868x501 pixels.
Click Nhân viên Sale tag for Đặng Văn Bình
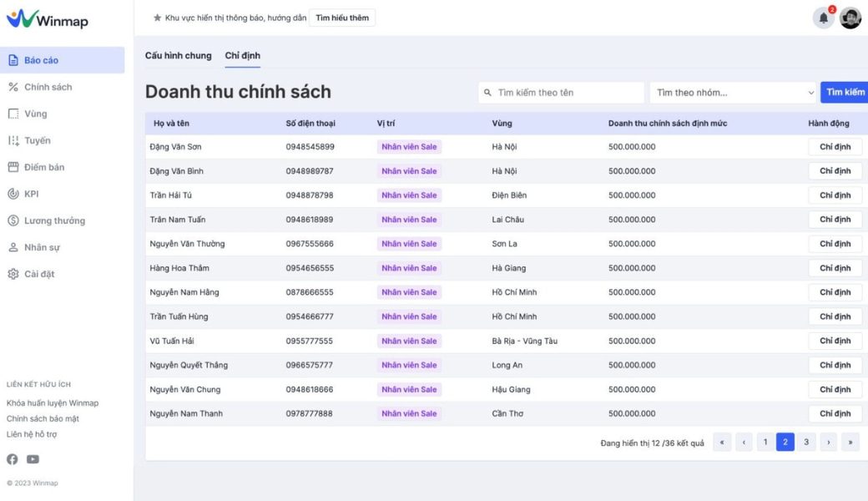(x=409, y=171)
